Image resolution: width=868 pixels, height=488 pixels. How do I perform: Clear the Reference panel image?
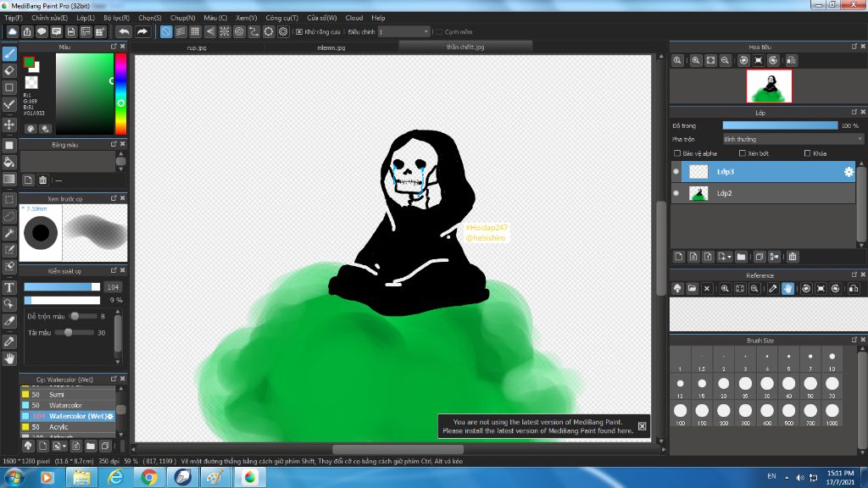[707, 288]
